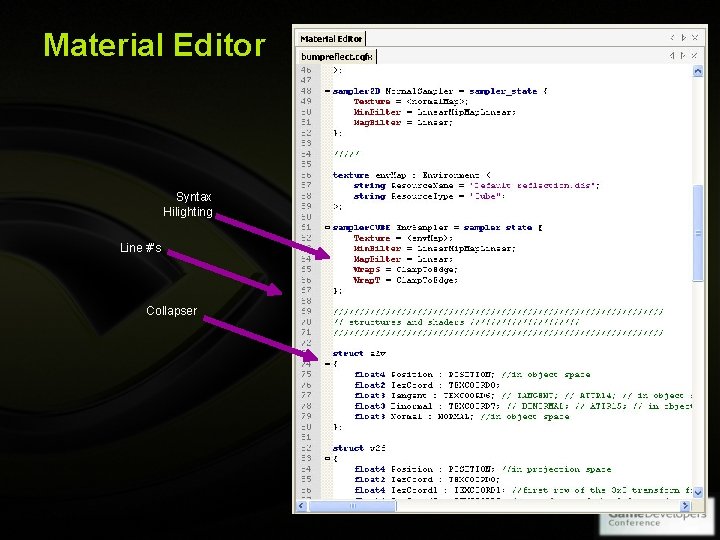Click the 'texture envMap : Environment' line
Viewport: 720px width, 540px height.
pos(412,175)
